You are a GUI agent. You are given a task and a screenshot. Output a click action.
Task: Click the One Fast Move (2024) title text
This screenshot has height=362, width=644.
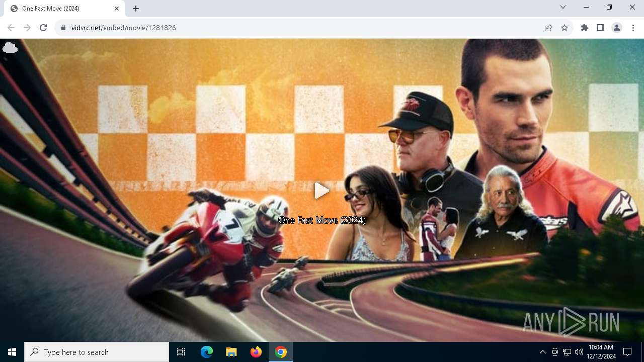[322, 220]
